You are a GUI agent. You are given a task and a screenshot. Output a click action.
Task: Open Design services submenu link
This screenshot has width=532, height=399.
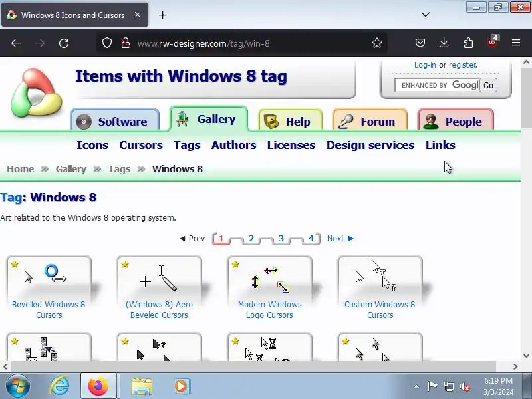point(370,145)
